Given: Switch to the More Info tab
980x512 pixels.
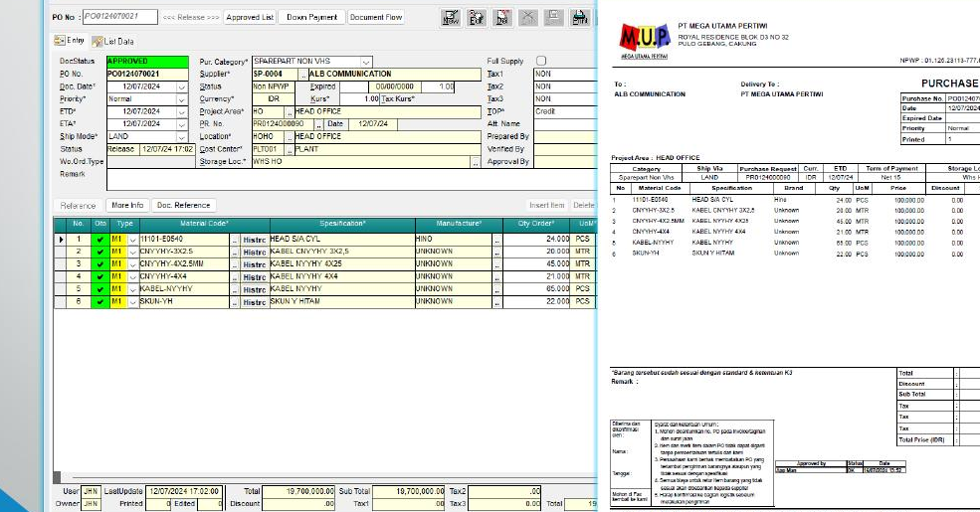Looking at the screenshot, I should click(127, 205).
